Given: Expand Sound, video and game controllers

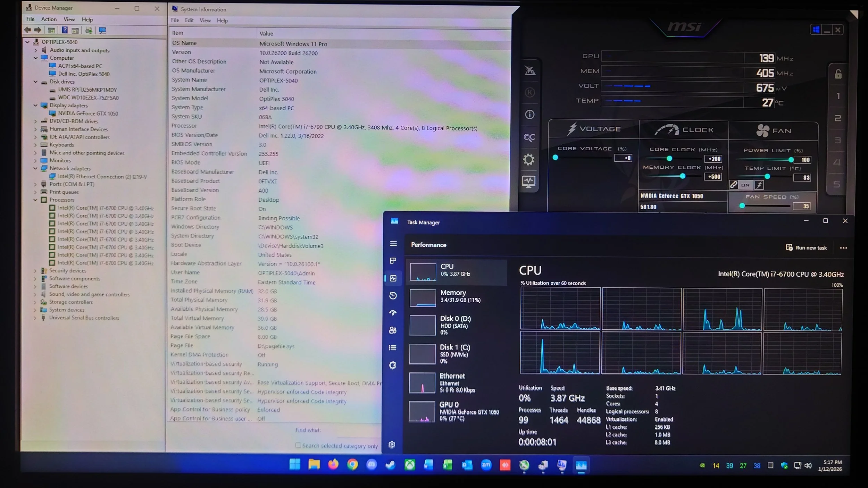Looking at the screenshot, I should tap(35, 294).
